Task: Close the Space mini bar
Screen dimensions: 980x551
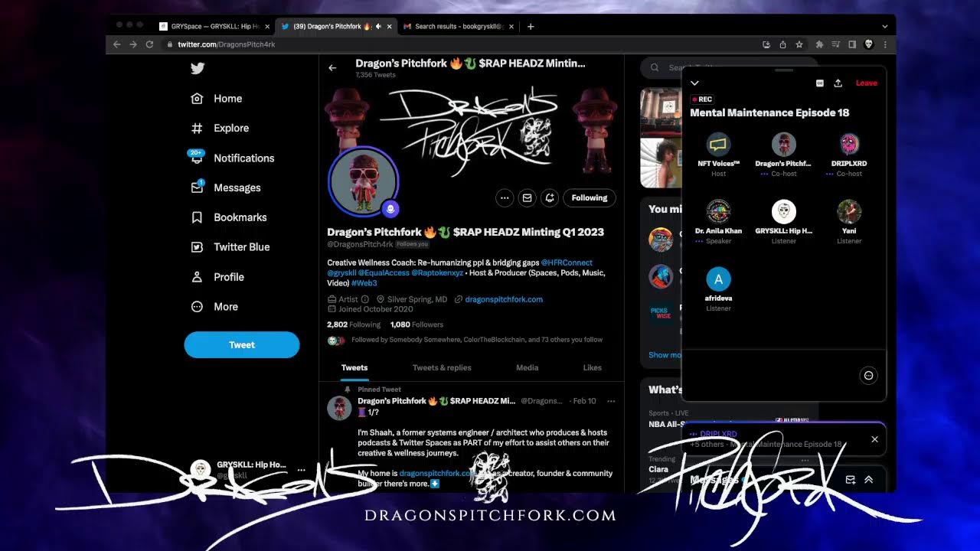Action: tap(874, 439)
